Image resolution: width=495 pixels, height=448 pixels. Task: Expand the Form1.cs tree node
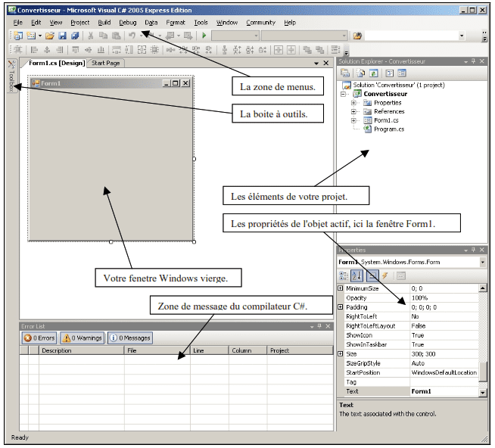click(x=353, y=120)
